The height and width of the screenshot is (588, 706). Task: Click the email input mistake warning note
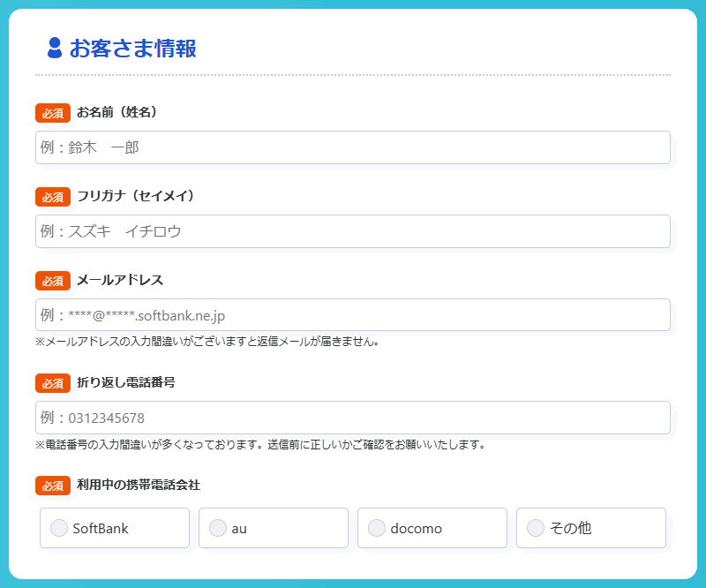click(x=207, y=342)
